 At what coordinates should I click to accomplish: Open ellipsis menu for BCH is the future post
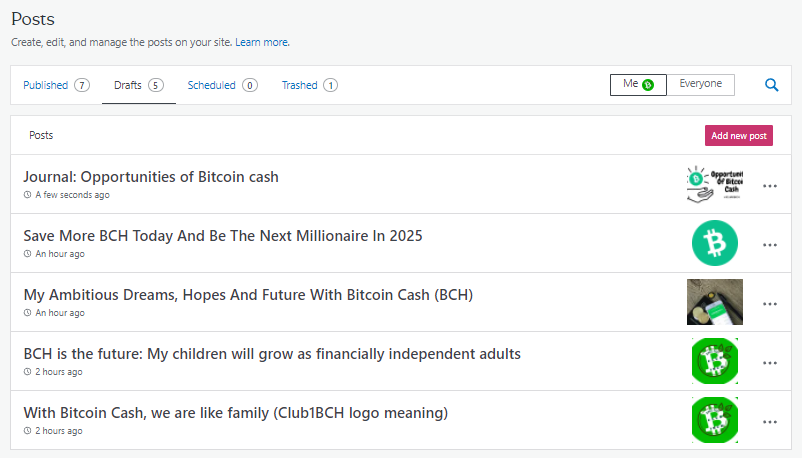click(770, 363)
